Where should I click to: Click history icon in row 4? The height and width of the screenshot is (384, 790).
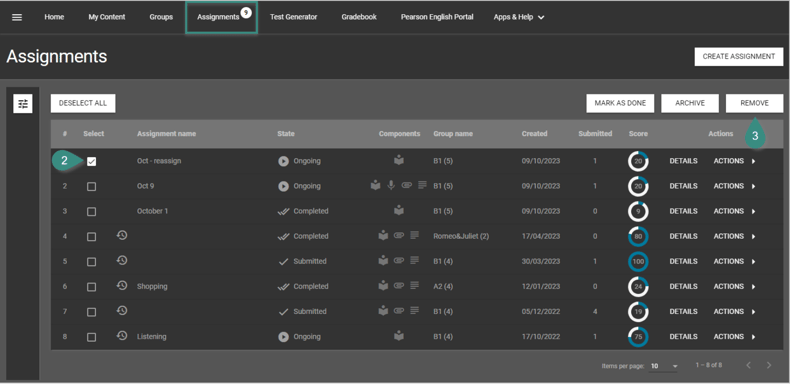tap(122, 235)
